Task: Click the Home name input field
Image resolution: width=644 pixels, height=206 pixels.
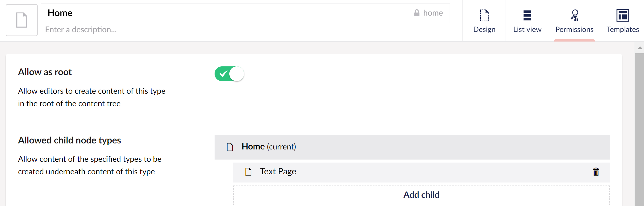Action: 227,13
